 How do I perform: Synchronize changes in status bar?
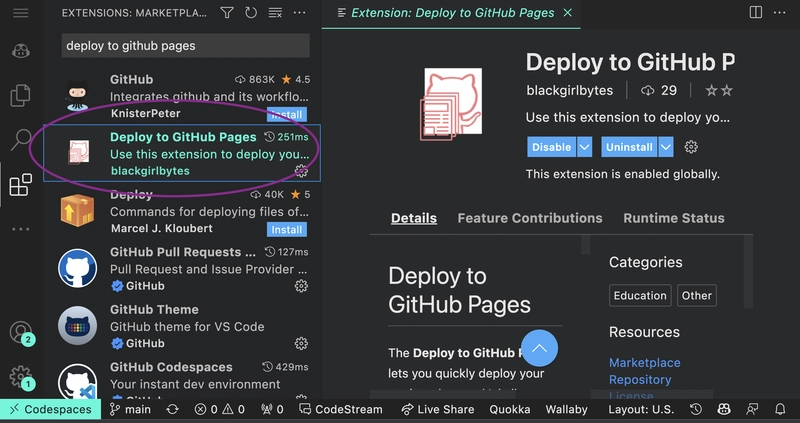coord(172,409)
